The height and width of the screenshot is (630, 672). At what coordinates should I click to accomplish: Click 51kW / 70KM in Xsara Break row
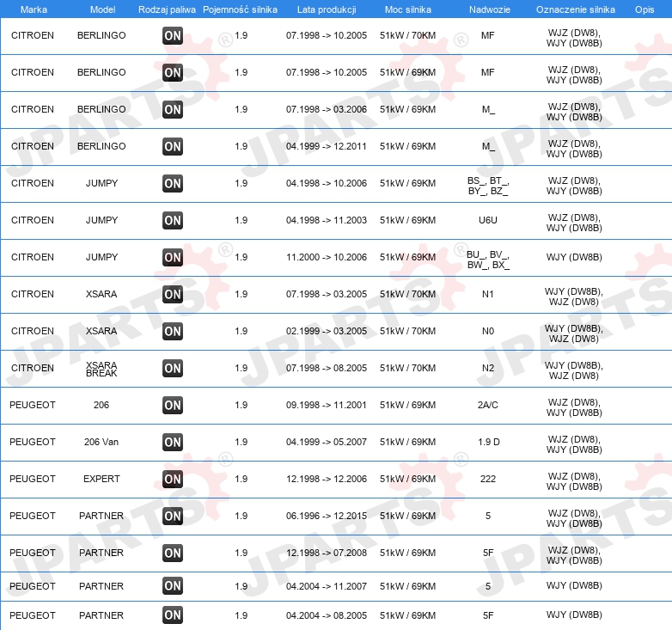pos(407,368)
